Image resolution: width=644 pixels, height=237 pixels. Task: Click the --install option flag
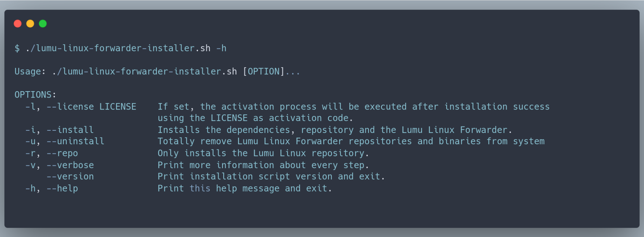[70, 130]
